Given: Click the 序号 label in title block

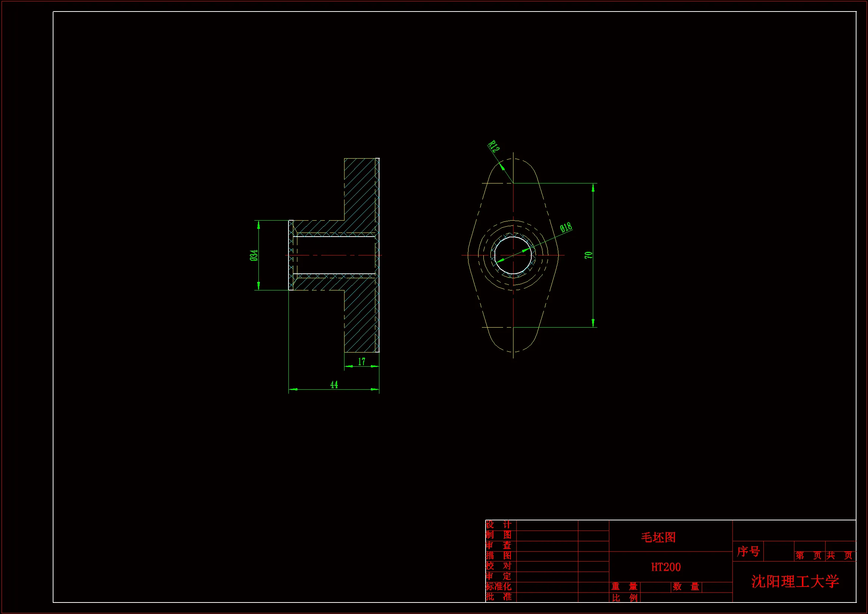Looking at the screenshot, I should [748, 552].
